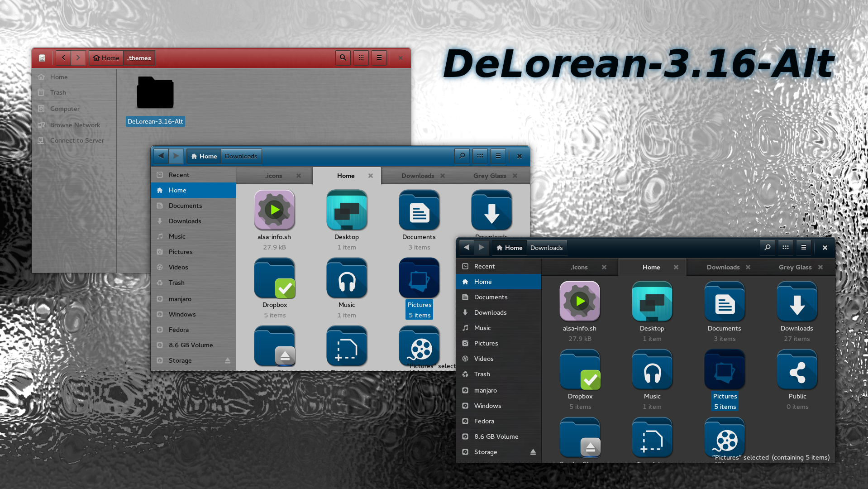Open Downloads folder in dark window

point(797,302)
